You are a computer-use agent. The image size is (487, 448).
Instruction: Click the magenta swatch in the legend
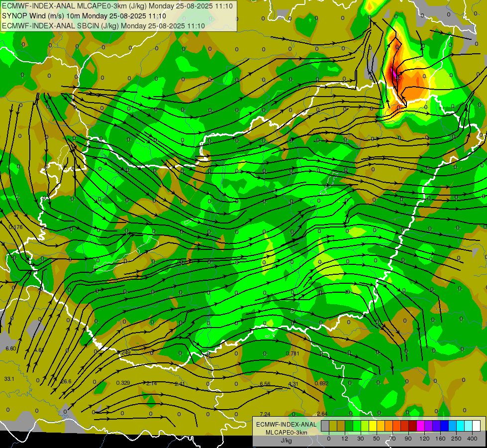[x=420, y=426]
